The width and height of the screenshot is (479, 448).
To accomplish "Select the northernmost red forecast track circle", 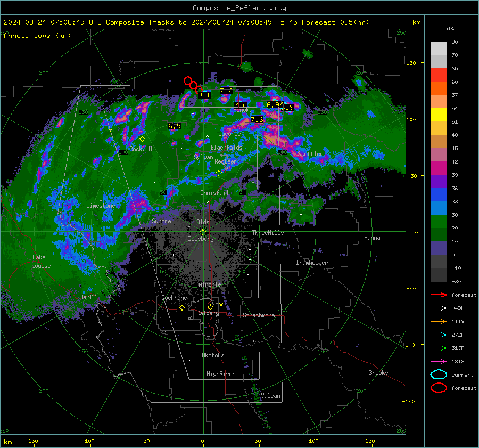I will pos(188,80).
